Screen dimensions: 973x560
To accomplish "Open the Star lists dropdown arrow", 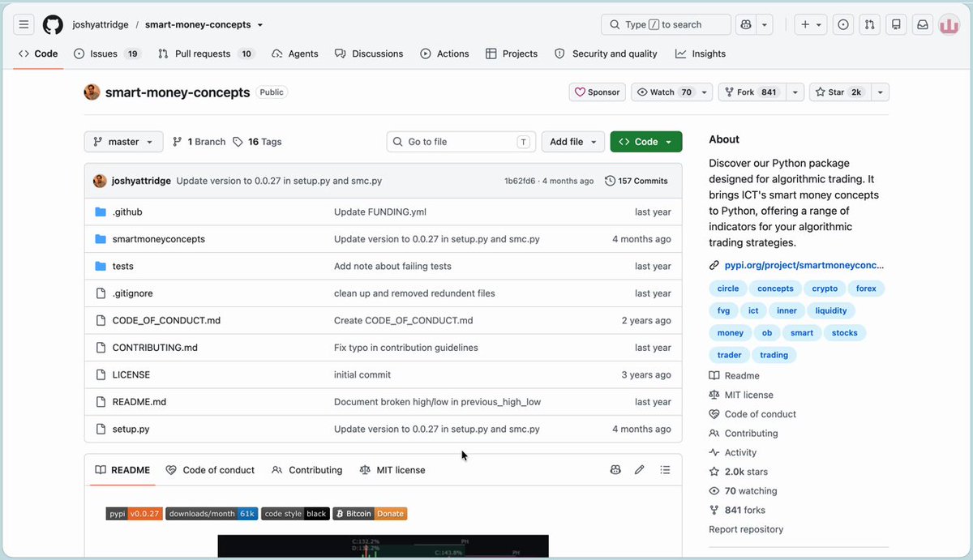I will [x=879, y=92].
